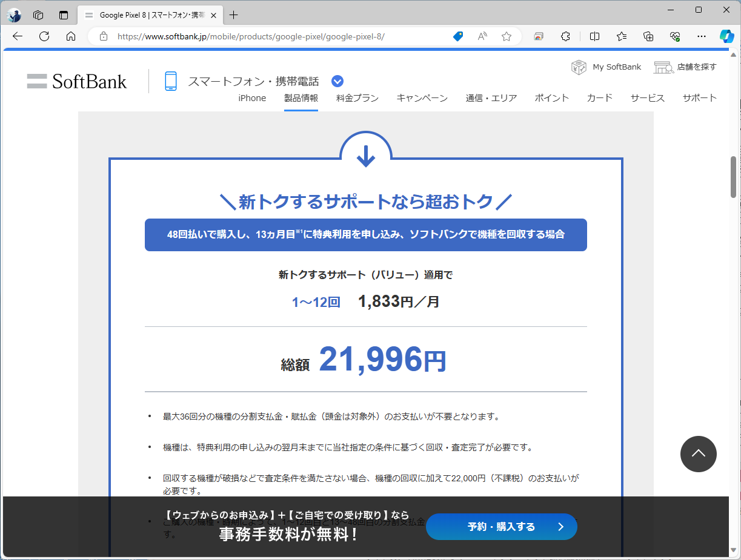Click the browser health check shield icon
The width and height of the screenshot is (741, 560).
[674, 36]
